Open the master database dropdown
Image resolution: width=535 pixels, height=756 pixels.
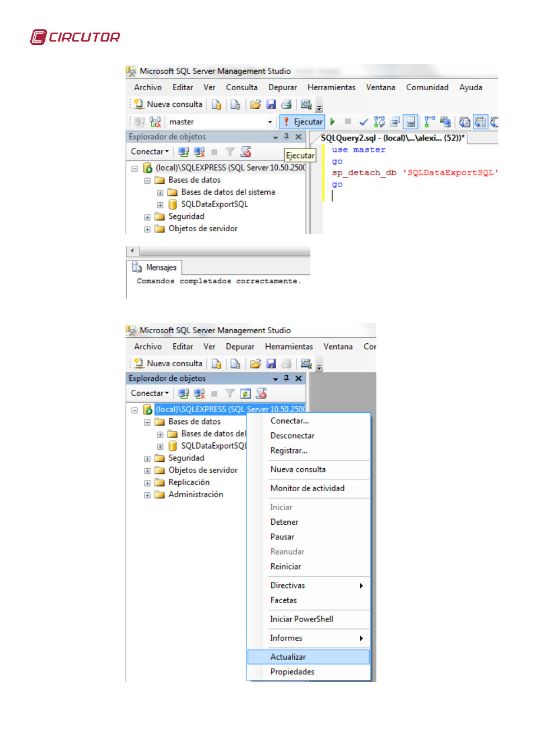pos(270,122)
